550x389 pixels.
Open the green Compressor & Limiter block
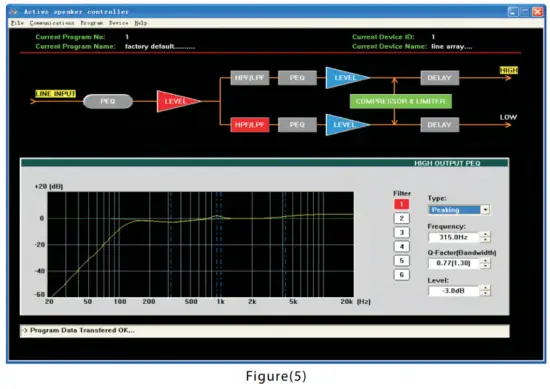[x=401, y=101]
